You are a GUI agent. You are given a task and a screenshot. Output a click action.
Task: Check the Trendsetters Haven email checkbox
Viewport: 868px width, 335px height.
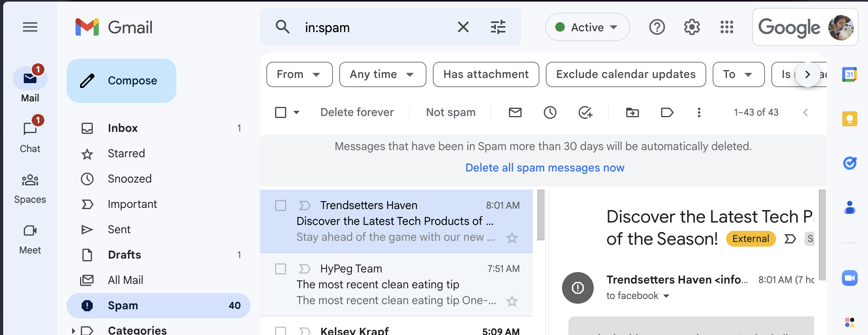pos(281,206)
